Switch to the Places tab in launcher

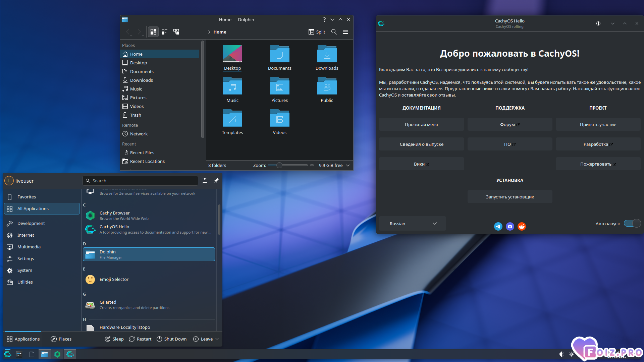pyautogui.click(x=61, y=339)
